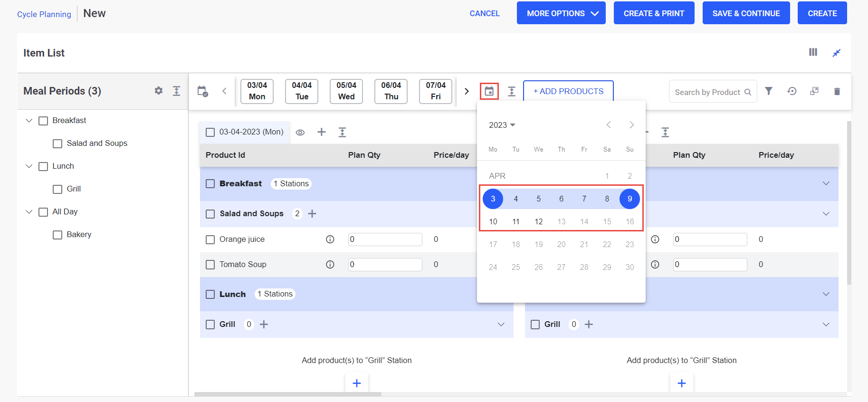
Task: Select the 07/04 Fri date tab
Action: pyautogui.click(x=436, y=91)
